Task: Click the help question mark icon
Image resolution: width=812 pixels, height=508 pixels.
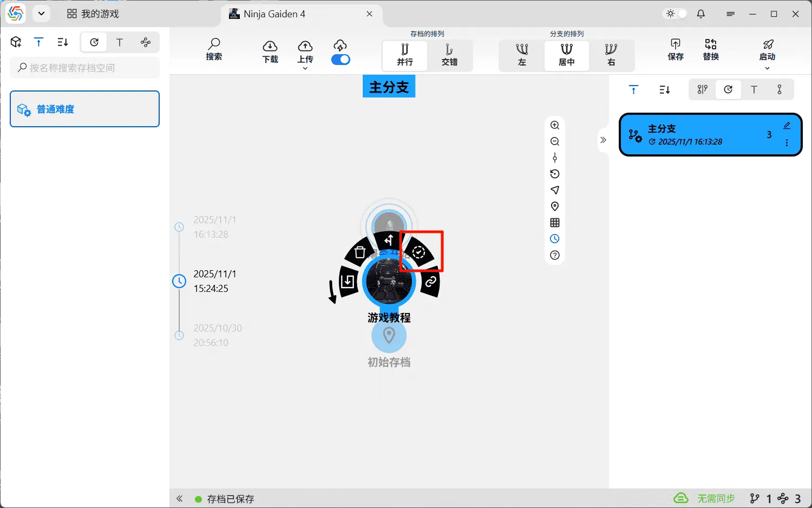Action: tap(555, 255)
